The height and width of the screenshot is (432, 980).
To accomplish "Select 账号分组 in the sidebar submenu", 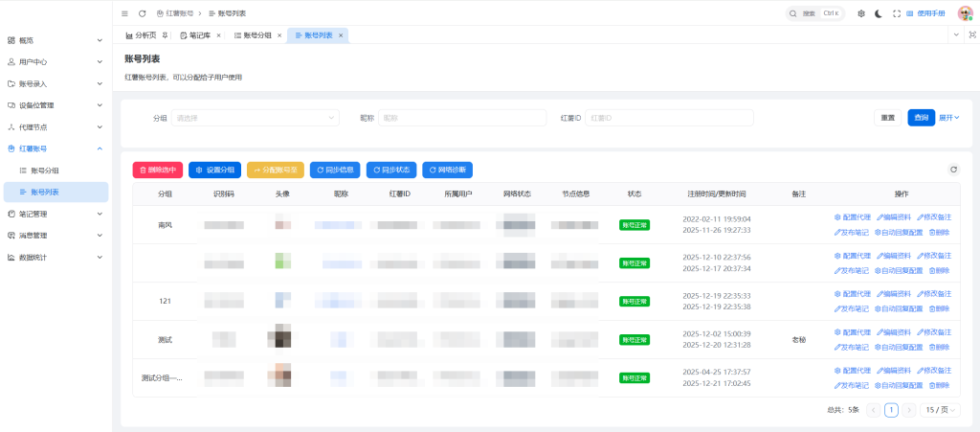I will point(45,171).
